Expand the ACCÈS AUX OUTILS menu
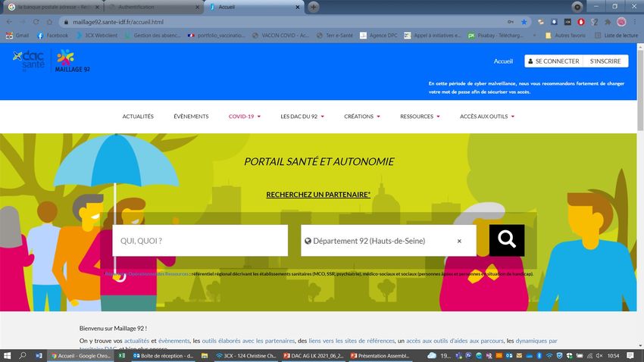 [x=486, y=117]
